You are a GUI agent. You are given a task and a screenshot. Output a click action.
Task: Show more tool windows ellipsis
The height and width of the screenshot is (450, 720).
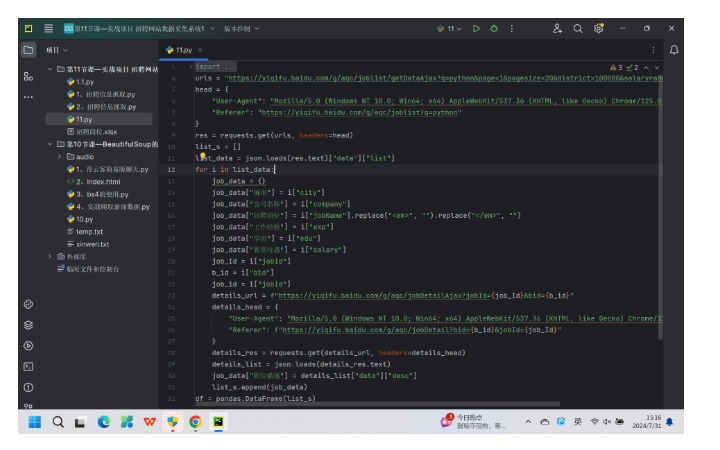[x=28, y=97]
